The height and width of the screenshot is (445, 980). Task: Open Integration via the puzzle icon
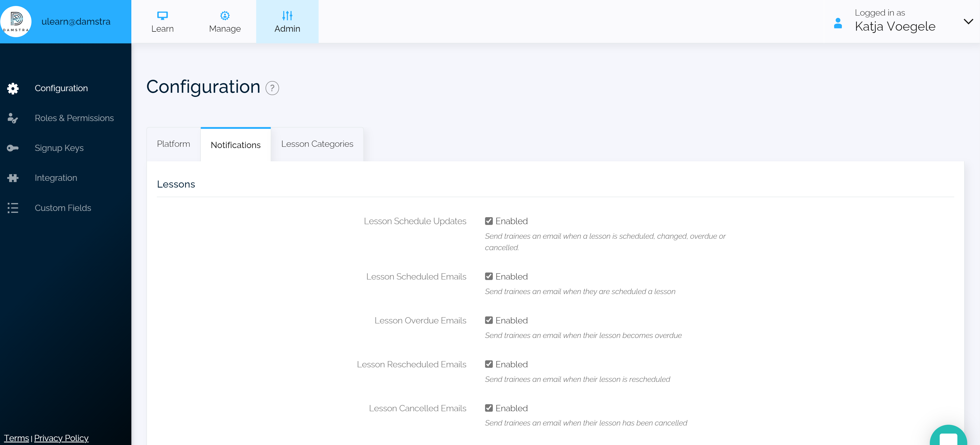point(12,177)
